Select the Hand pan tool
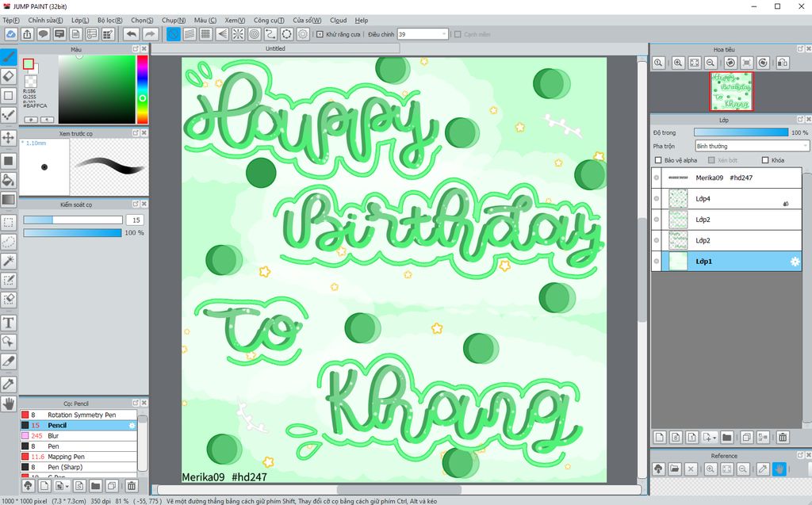This screenshot has width=812, height=505. click(x=8, y=404)
